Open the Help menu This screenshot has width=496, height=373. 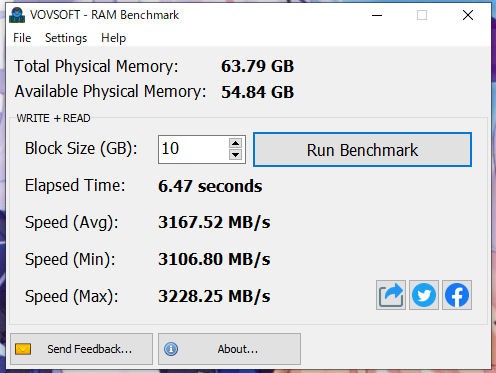pos(113,38)
